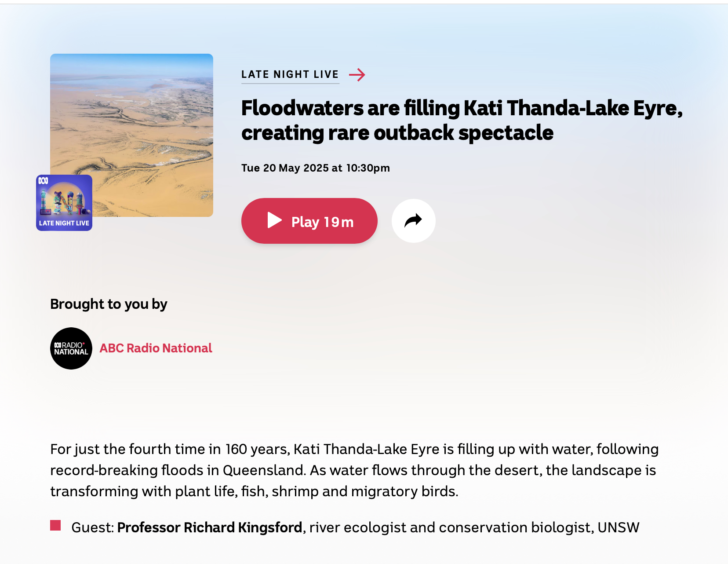
Task: Click the share arrow icon button
Action: click(413, 220)
